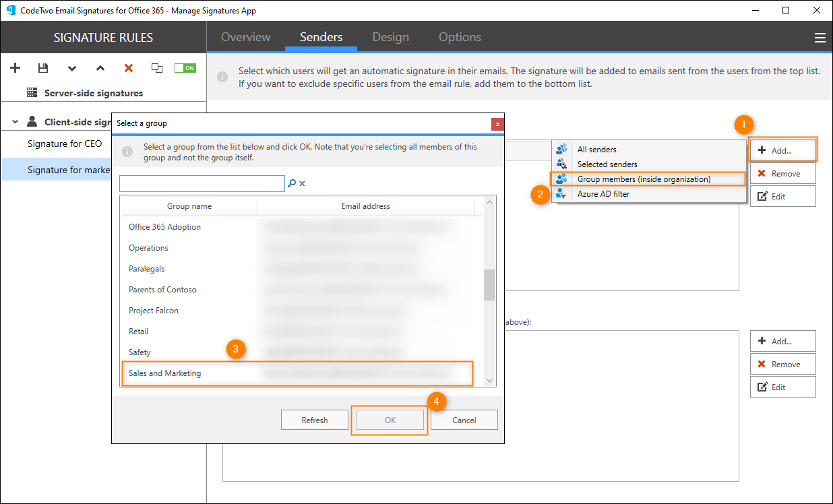833x504 pixels.
Task: Move rule down with down arrow icon
Action: (72, 68)
